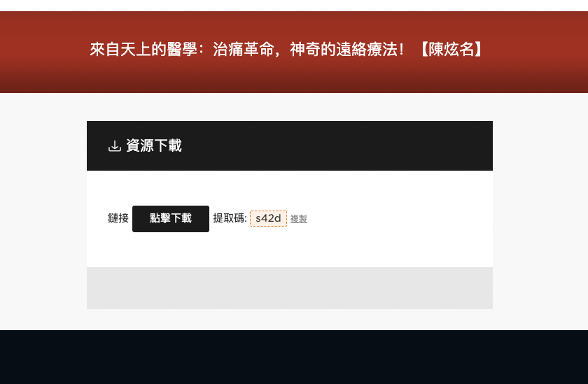Click the gray strip below the download card

click(290, 288)
